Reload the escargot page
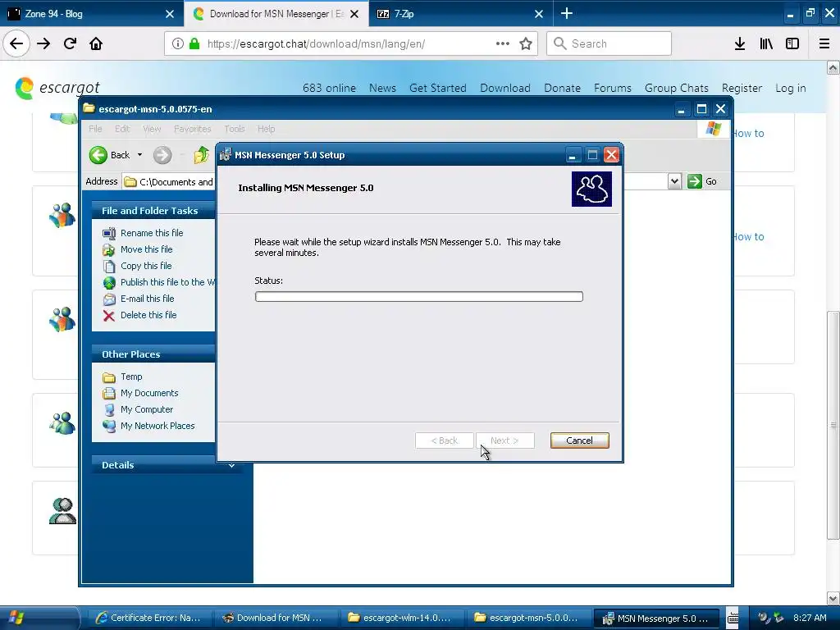Image resolution: width=840 pixels, height=630 pixels. [70, 44]
